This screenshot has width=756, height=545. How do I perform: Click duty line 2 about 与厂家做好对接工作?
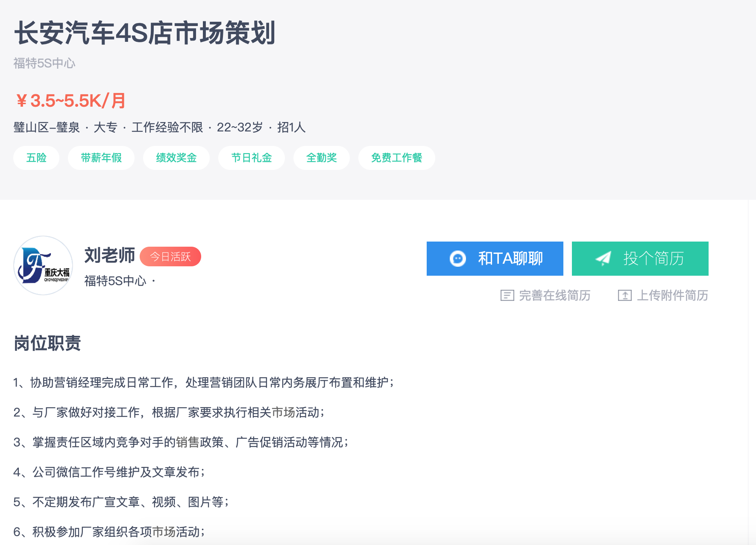pyautogui.click(x=169, y=412)
